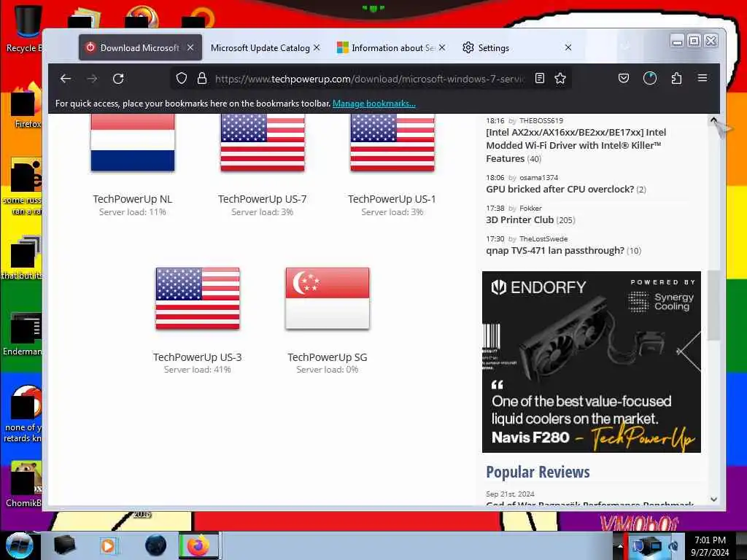
Task: Go back to the previous page
Action: pos(66,79)
